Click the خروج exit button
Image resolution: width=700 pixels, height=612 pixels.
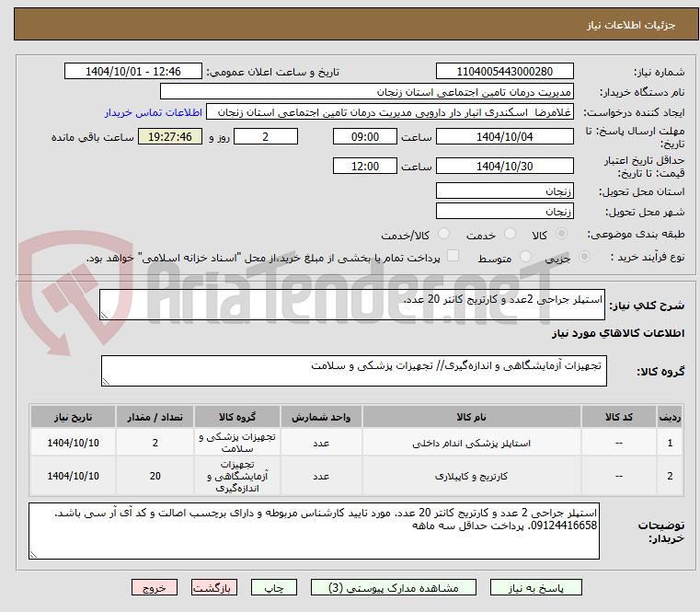click(x=154, y=587)
